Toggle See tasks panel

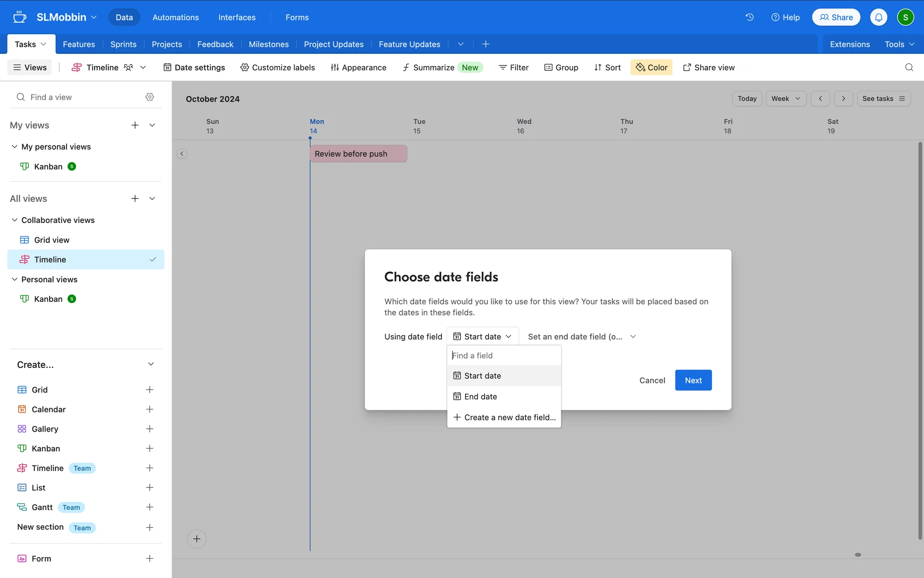pos(883,99)
